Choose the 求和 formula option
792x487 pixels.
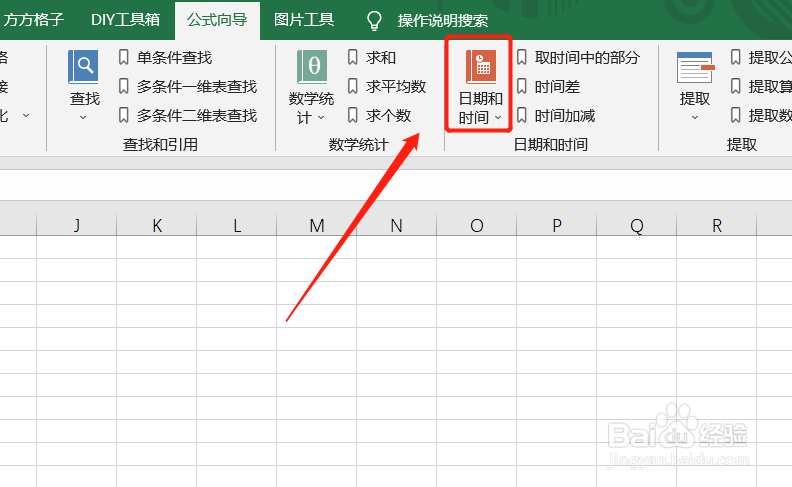coord(381,58)
